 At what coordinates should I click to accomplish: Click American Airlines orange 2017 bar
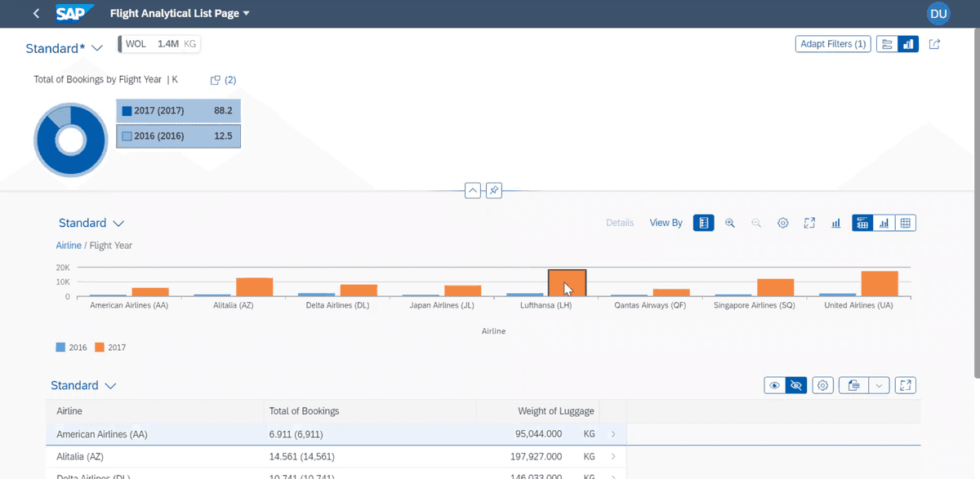click(x=150, y=292)
